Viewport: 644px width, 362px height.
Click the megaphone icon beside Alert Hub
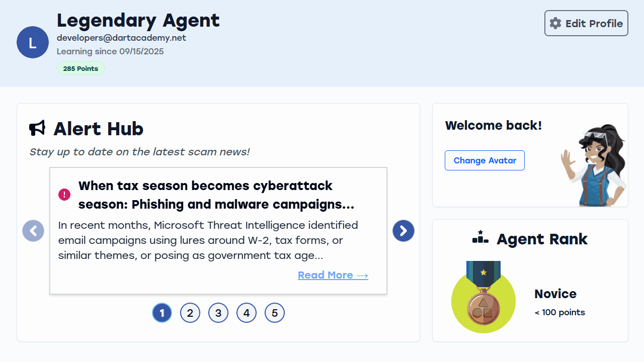37,128
